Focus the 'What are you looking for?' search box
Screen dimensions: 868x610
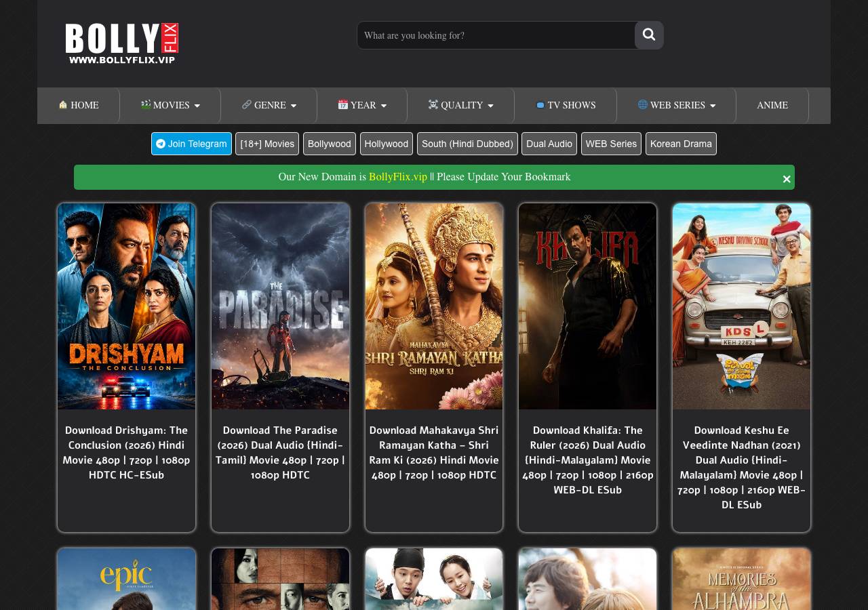496,35
